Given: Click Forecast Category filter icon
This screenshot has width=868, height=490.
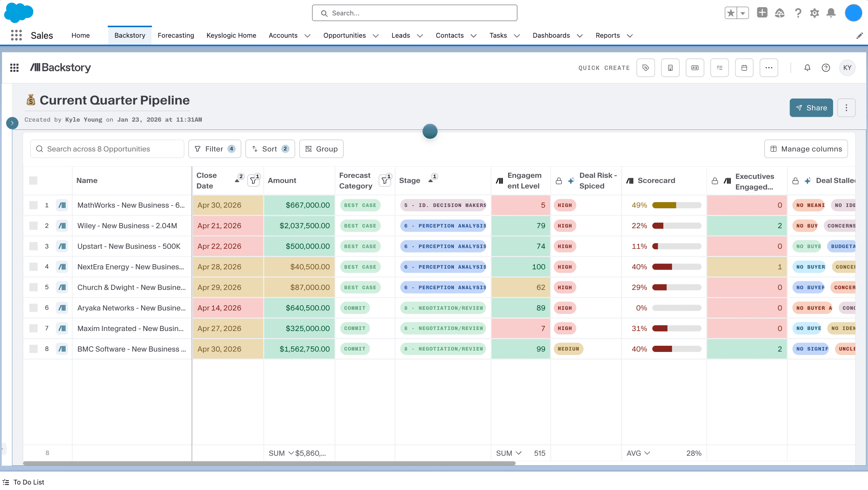Looking at the screenshot, I should click(x=385, y=180).
